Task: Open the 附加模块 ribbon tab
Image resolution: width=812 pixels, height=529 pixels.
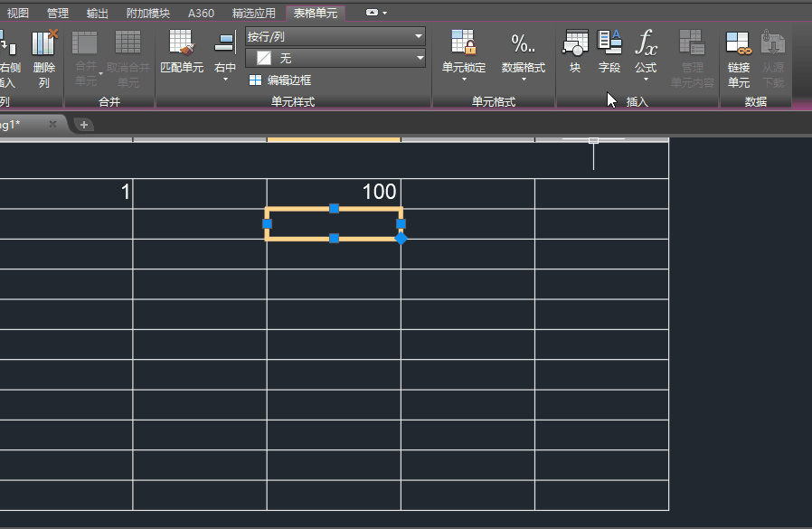Action: [x=148, y=14]
